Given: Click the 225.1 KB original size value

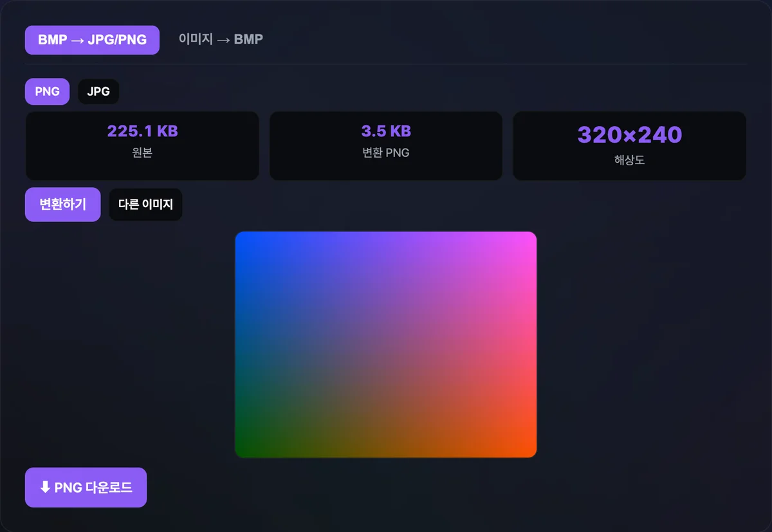Looking at the screenshot, I should click(142, 131).
